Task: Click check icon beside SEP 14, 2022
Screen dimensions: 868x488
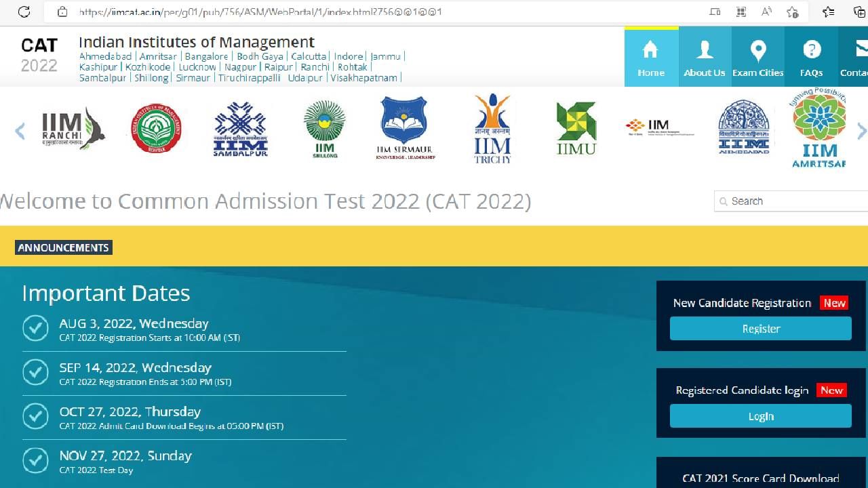Action: tap(35, 372)
